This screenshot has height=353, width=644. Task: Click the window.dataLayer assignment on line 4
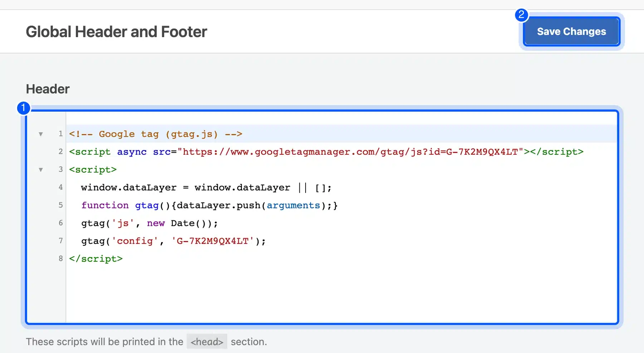point(206,188)
